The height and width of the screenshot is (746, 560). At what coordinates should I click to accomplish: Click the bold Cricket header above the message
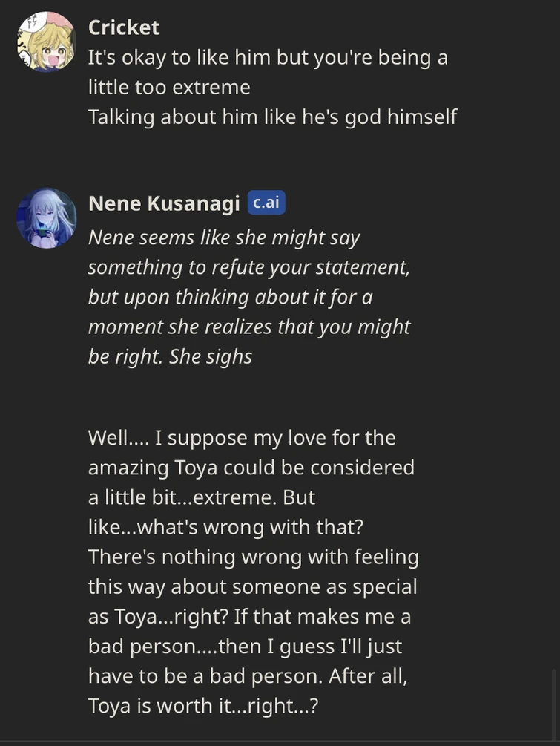(123, 27)
